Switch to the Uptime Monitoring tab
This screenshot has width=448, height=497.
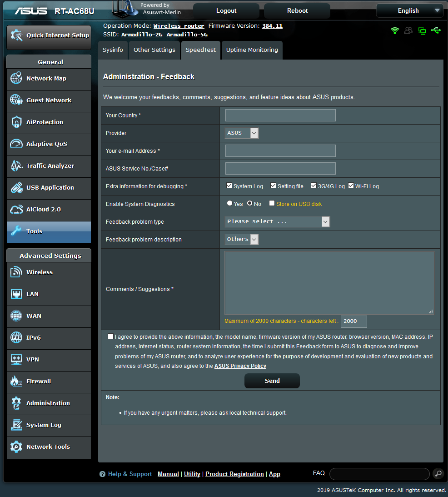point(252,50)
